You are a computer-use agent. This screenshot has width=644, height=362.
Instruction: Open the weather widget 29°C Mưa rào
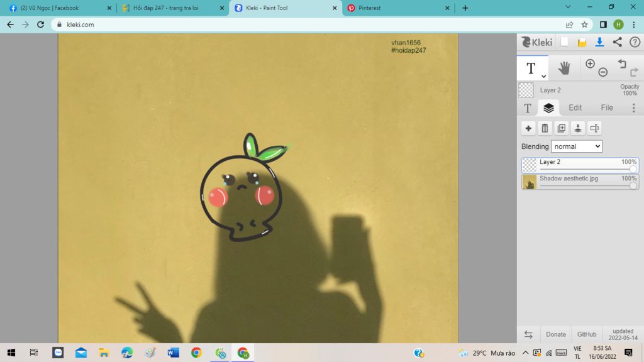pyautogui.click(x=487, y=353)
